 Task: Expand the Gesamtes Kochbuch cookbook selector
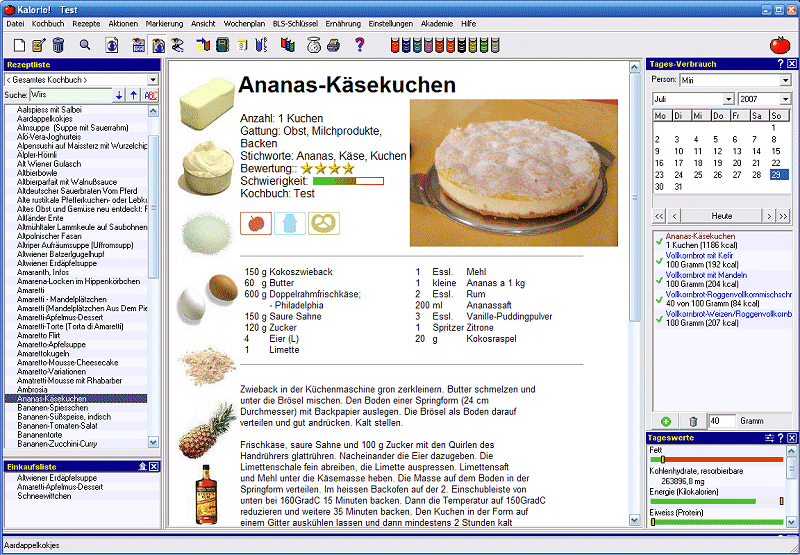tap(79, 79)
